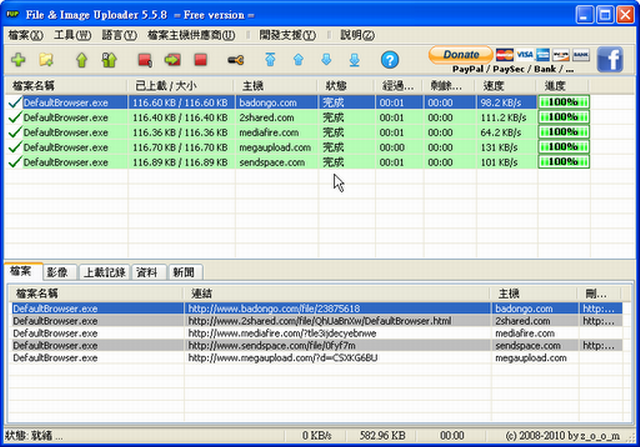The width and height of the screenshot is (640, 447).
Task: Click the move-to-bottom blue arrow icon
Action: (354, 61)
